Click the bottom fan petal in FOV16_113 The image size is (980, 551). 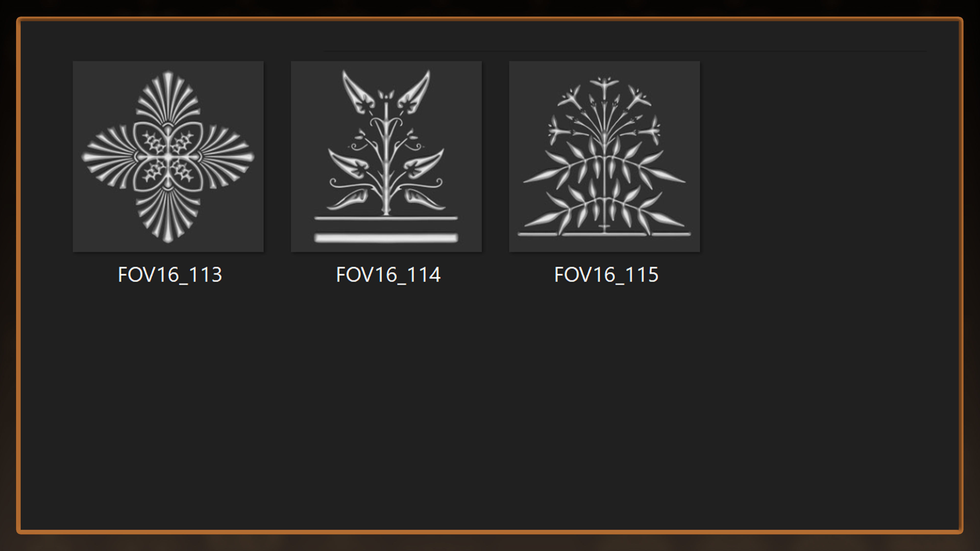click(x=168, y=215)
